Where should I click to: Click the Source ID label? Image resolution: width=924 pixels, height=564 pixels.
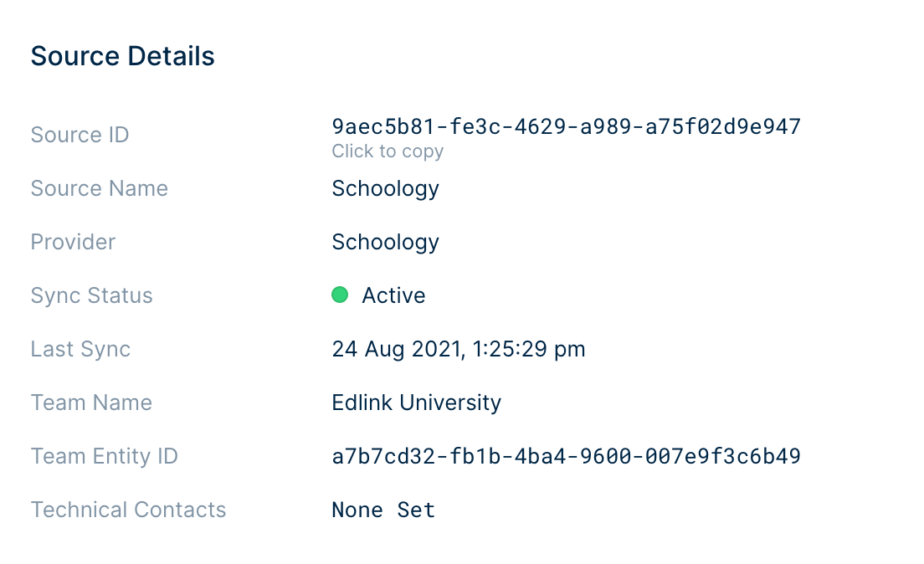coord(80,135)
